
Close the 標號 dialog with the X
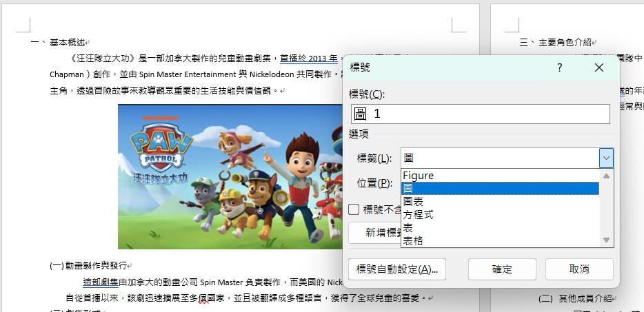click(598, 67)
